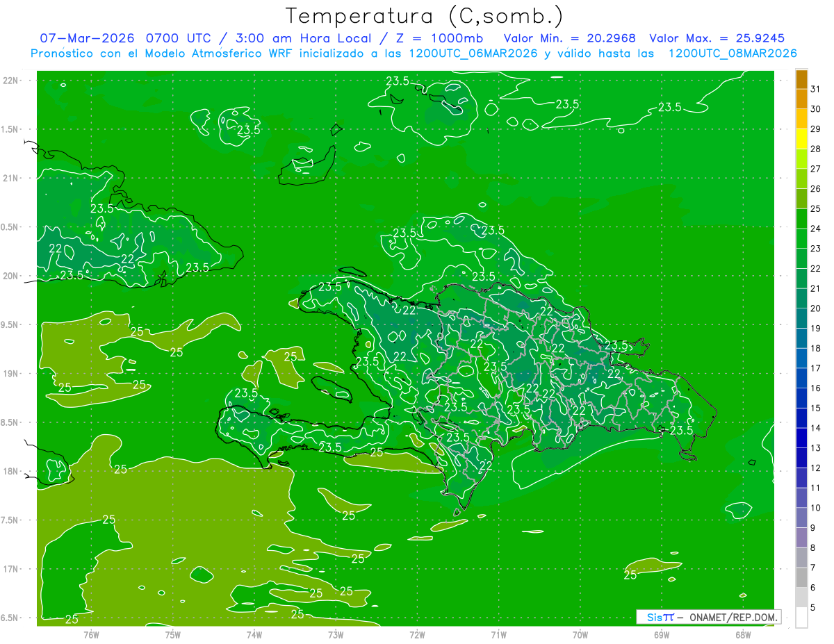834x644 pixels.
Task: Click the '0700 UTC' time text
Action: [x=179, y=38]
